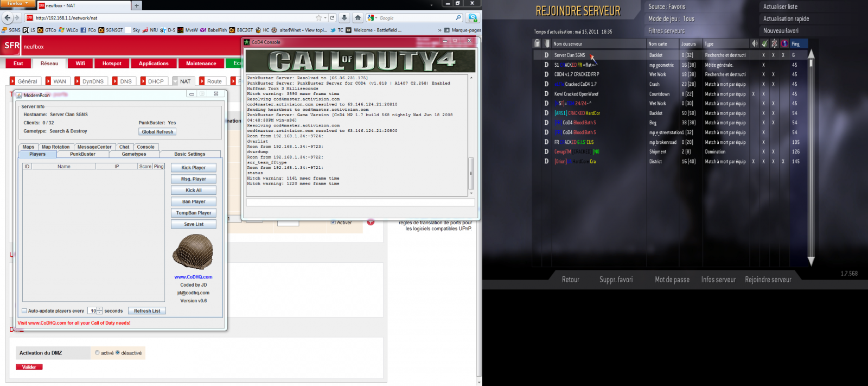
Task: Enable Auto-update players checkbox
Action: (x=24, y=311)
